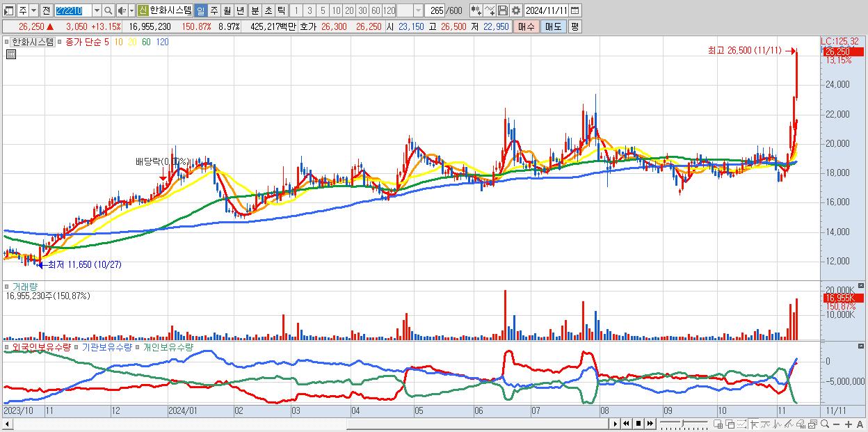Click the 외국인보유수량 legend label
This screenshot has width=868, height=432.
coord(41,346)
